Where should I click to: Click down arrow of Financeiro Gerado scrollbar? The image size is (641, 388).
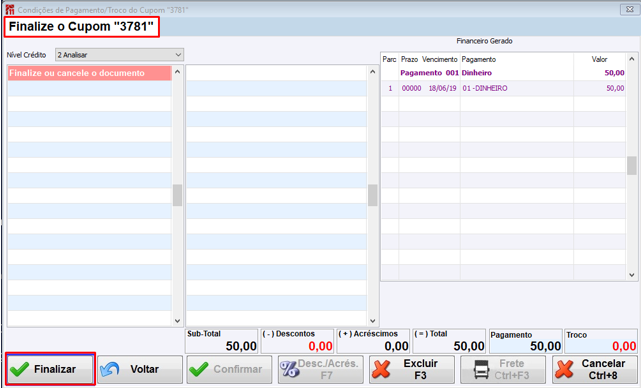pyautogui.click(x=632, y=275)
